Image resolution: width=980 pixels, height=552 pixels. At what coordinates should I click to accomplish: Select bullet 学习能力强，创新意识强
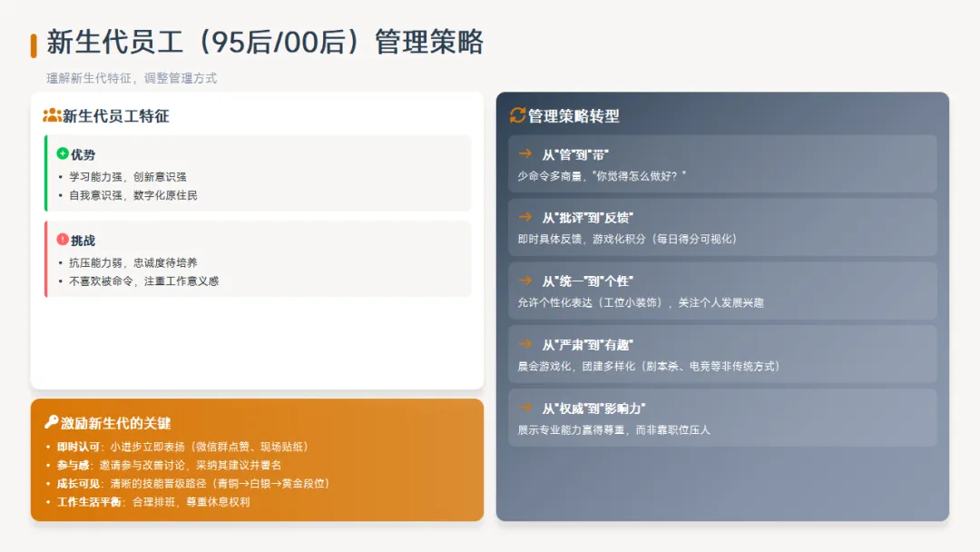click(x=128, y=177)
